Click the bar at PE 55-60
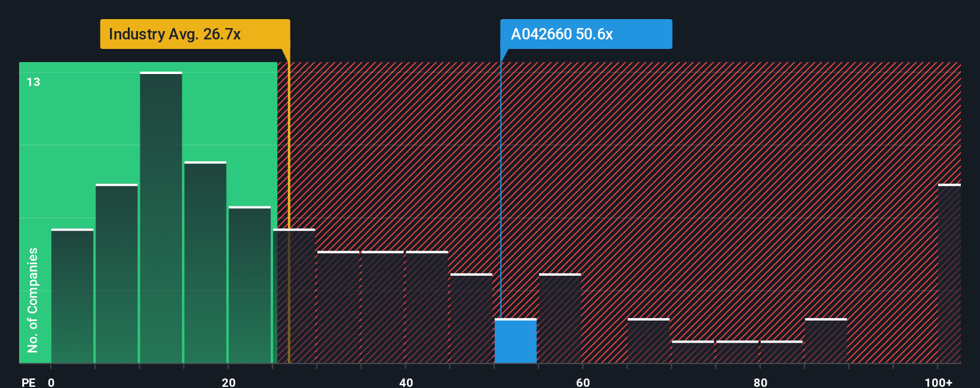This screenshot has width=980, height=388. pyautogui.click(x=560, y=318)
